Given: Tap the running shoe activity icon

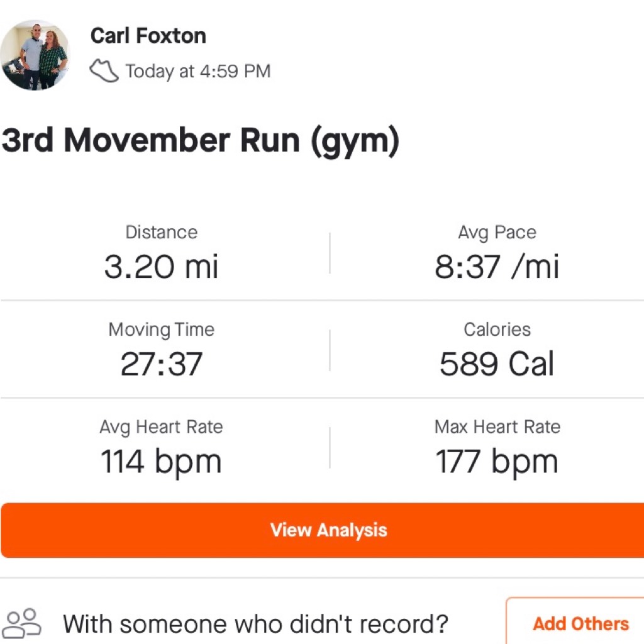Looking at the screenshot, I should [104, 70].
